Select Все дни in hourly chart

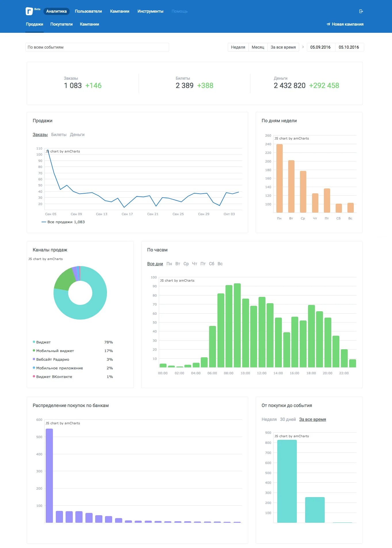coord(155,264)
